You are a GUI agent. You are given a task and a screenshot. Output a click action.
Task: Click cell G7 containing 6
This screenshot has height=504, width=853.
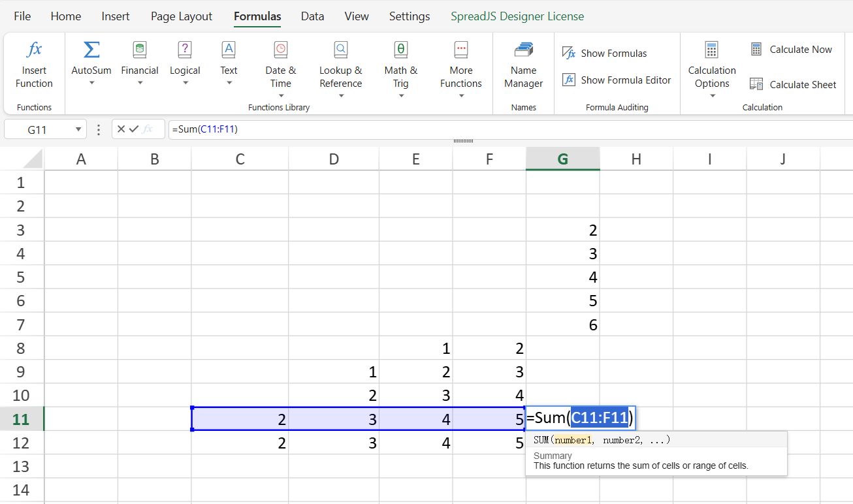[562, 324]
